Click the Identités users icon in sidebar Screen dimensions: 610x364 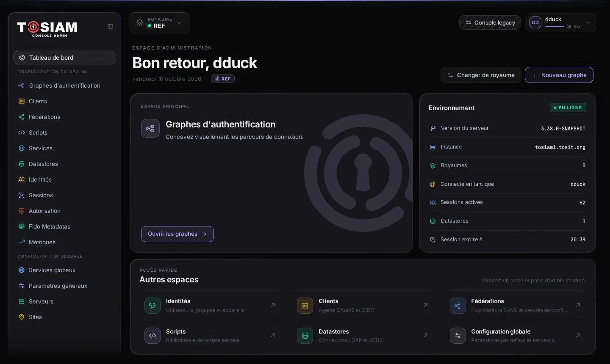pos(22,179)
